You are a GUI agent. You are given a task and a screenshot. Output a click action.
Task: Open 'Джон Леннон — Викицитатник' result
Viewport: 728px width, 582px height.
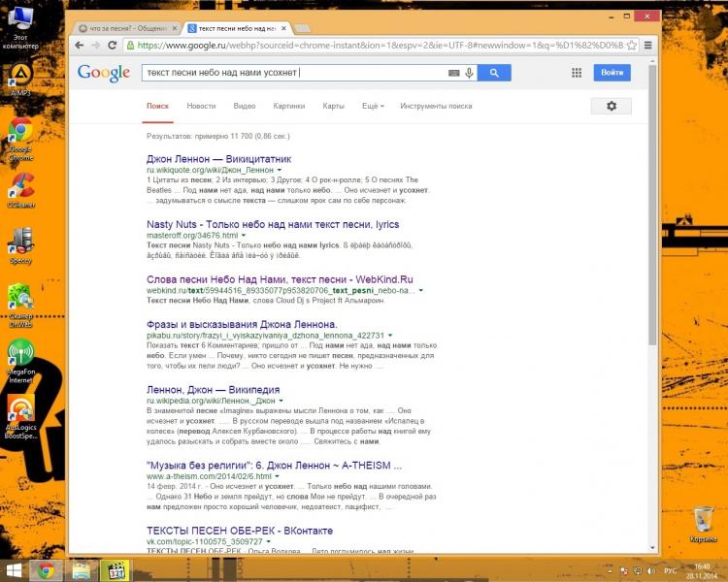(x=218, y=159)
